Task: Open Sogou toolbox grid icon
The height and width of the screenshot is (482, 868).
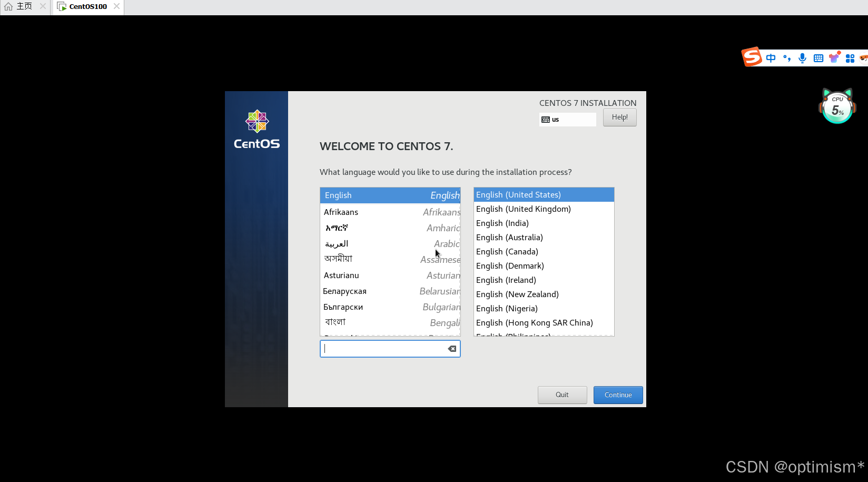Action: (x=850, y=58)
